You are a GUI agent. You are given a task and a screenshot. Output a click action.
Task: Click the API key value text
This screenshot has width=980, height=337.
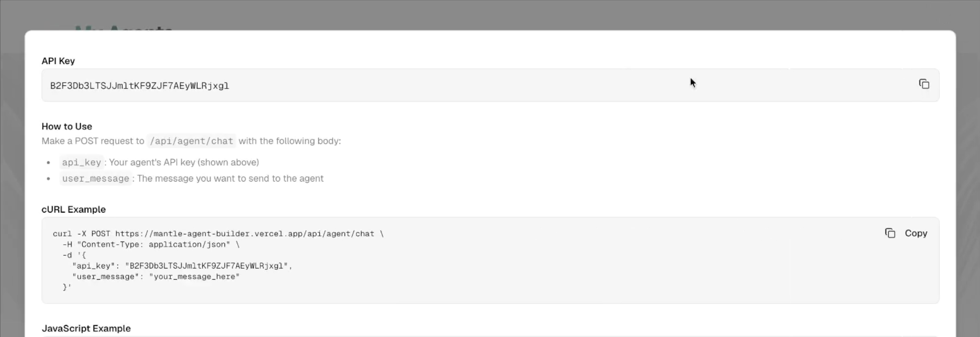point(140,86)
